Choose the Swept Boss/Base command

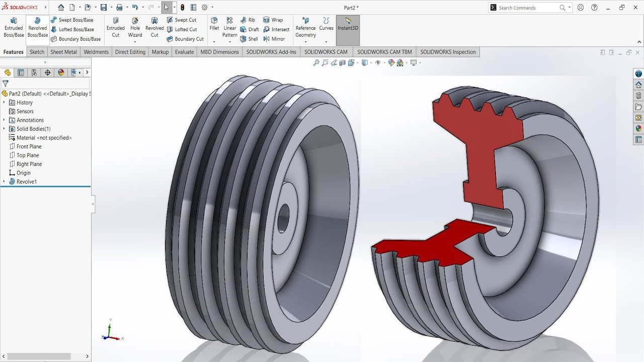(72, 20)
